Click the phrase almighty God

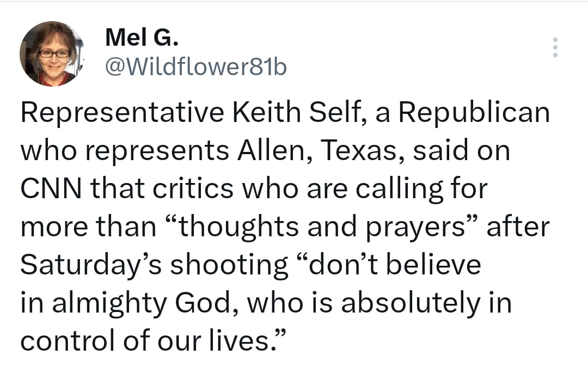coord(140,303)
